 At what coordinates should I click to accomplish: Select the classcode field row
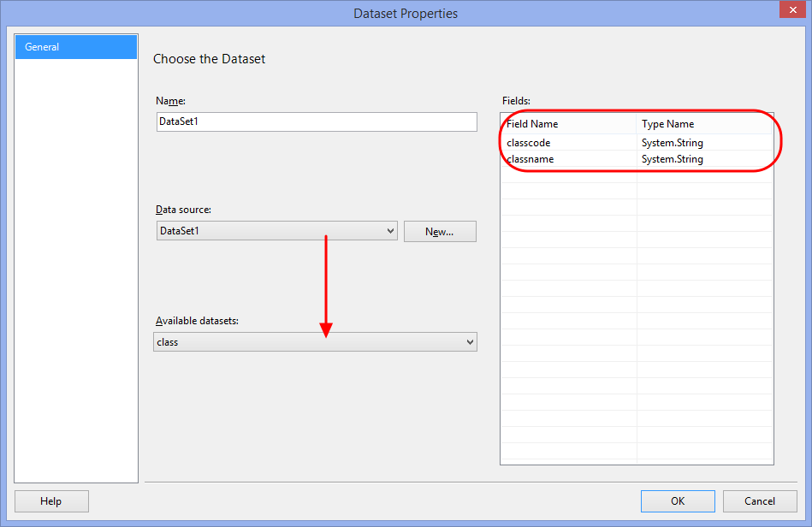pos(637,142)
